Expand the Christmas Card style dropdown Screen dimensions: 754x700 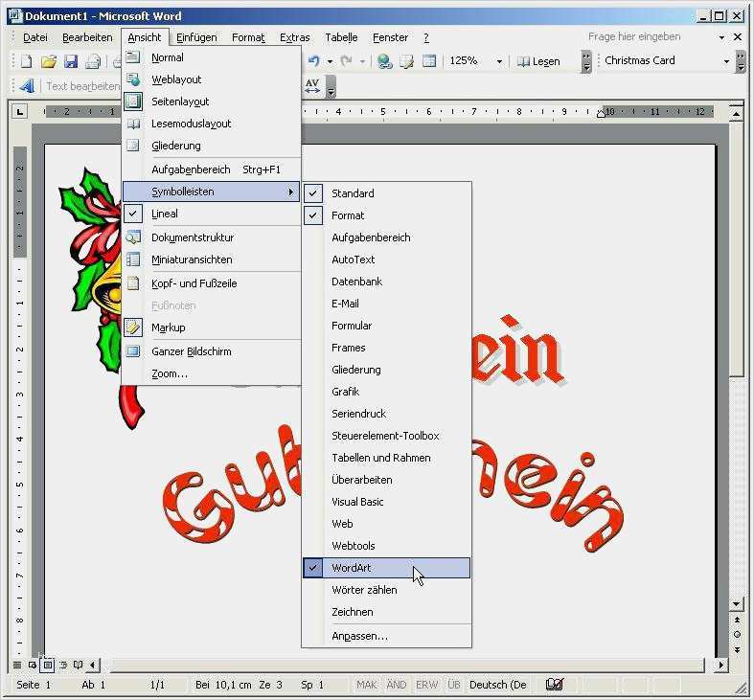(727, 61)
